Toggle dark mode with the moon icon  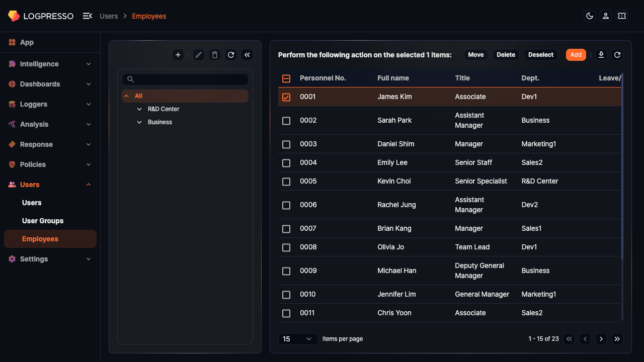(x=589, y=16)
